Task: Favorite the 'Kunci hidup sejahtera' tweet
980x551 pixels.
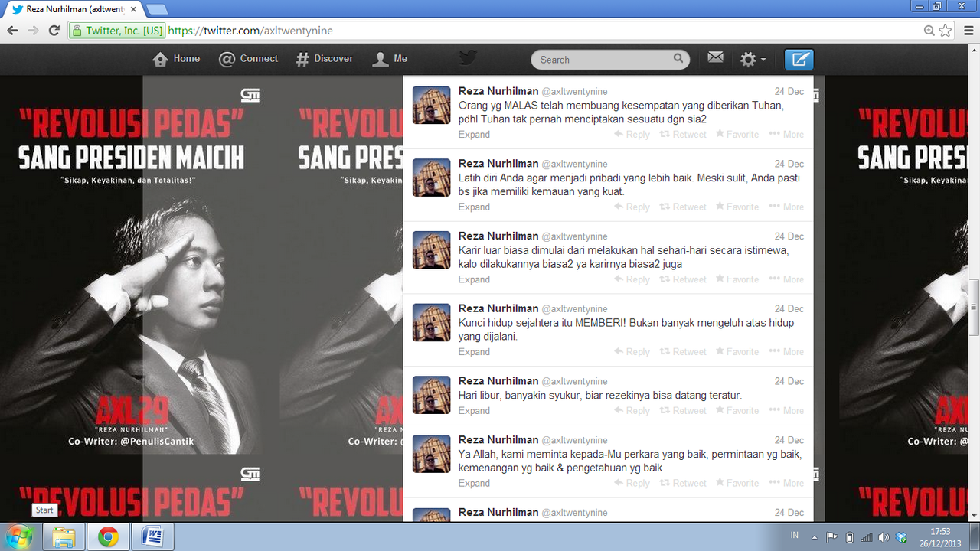Action: [737, 352]
